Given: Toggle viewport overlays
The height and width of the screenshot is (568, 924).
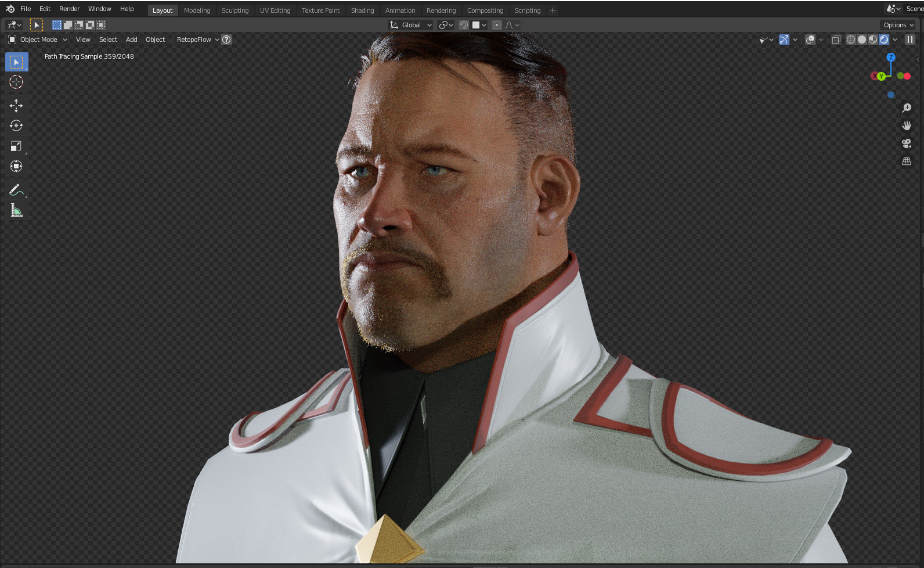Looking at the screenshot, I should [810, 39].
